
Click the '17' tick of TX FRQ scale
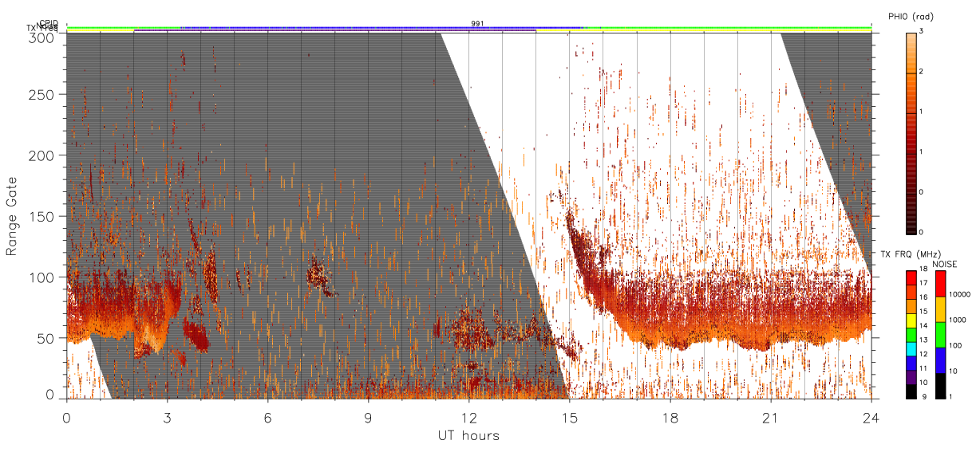[925, 284]
